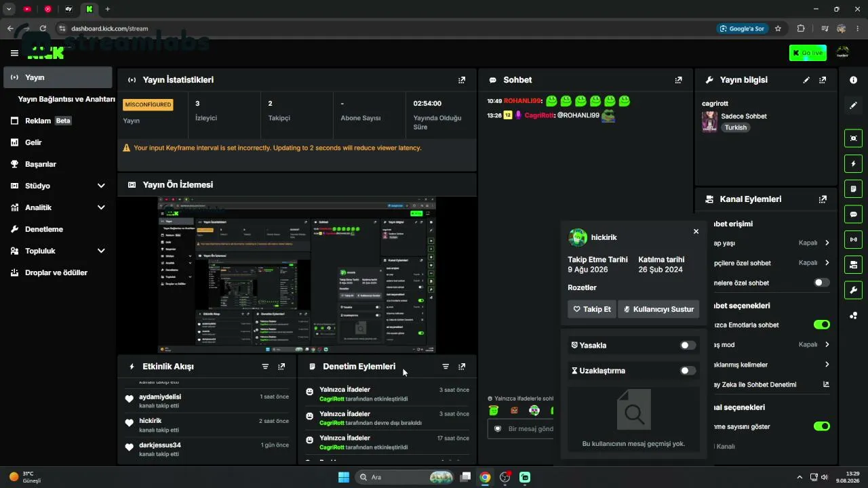Open banned words setting chevron

pyautogui.click(x=827, y=364)
